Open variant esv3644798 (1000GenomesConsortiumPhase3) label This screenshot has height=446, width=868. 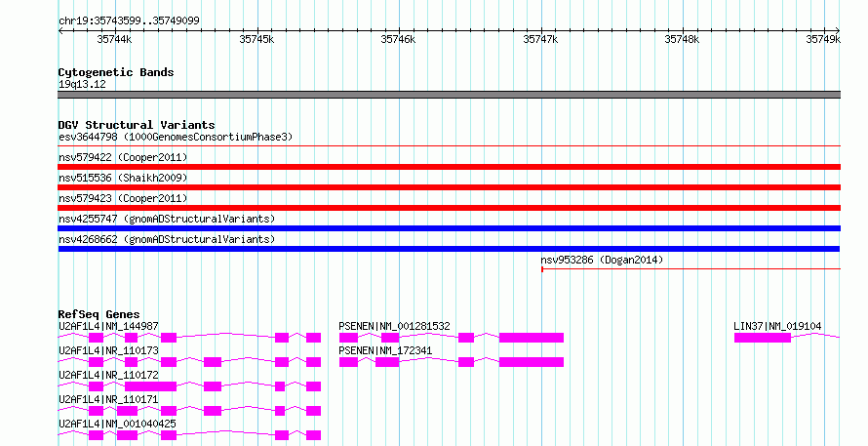(x=176, y=137)
